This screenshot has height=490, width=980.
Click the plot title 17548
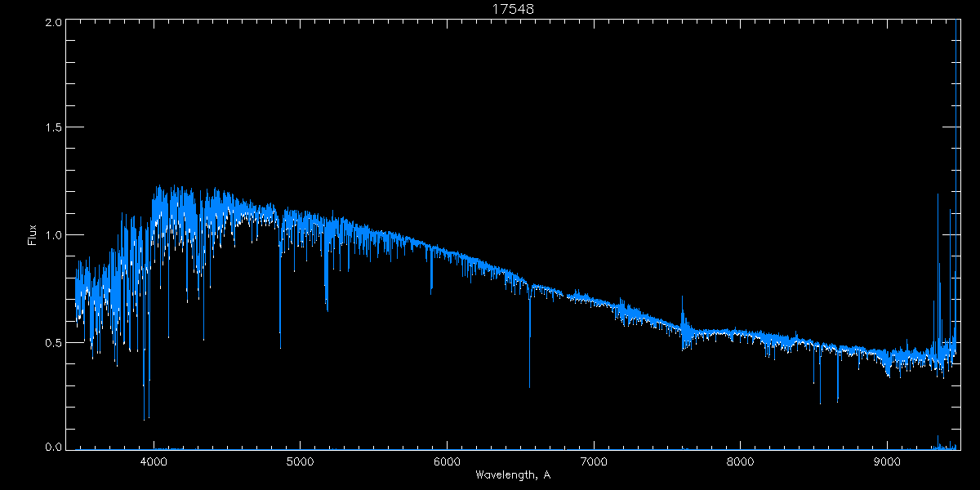click(x=512, y=9)
